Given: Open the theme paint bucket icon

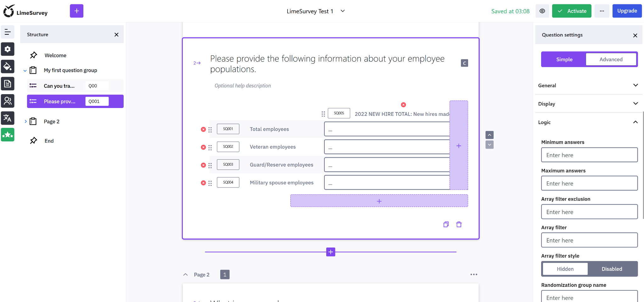Looking at the screenshot, I should [8, 66].
